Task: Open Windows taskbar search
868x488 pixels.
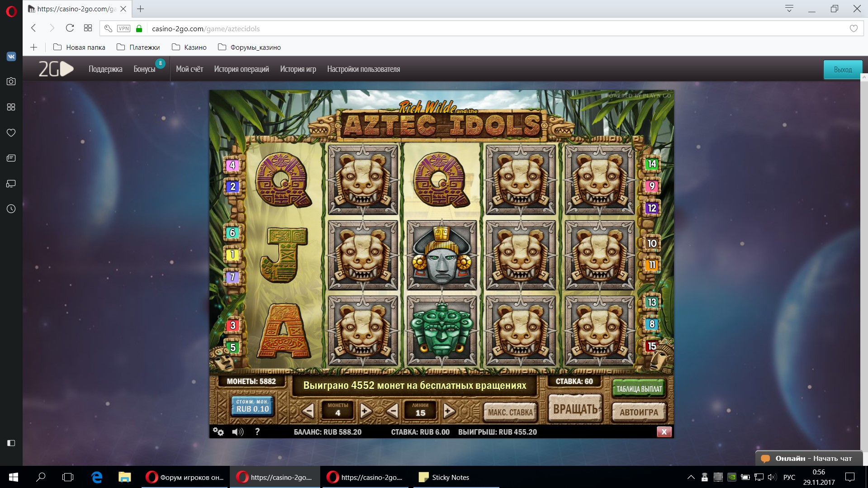Action: 41,477
